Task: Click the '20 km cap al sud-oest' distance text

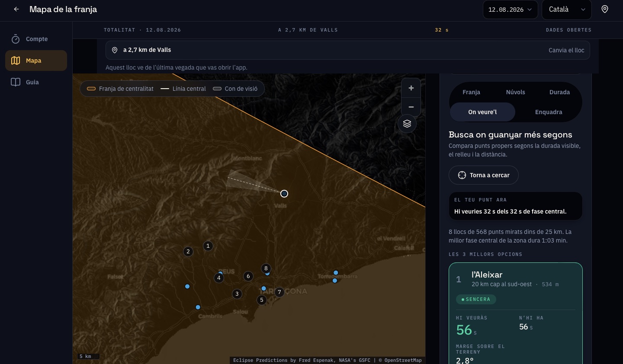Action: [x=502, y=284]
